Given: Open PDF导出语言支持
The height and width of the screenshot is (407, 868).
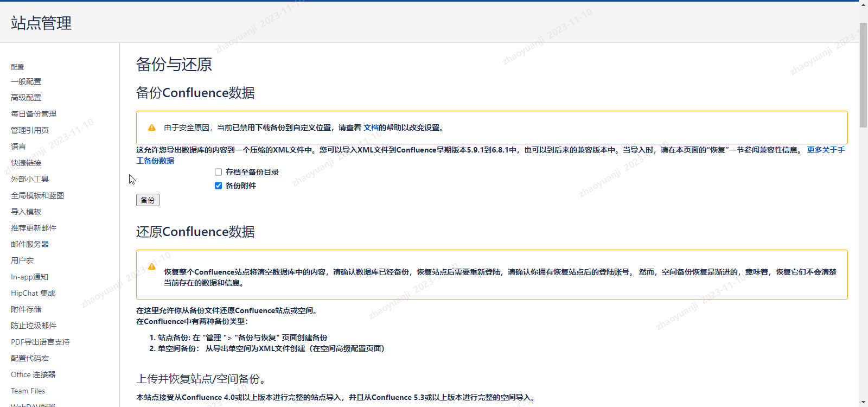Looking at the screenshot, I should tap(40, 342).
